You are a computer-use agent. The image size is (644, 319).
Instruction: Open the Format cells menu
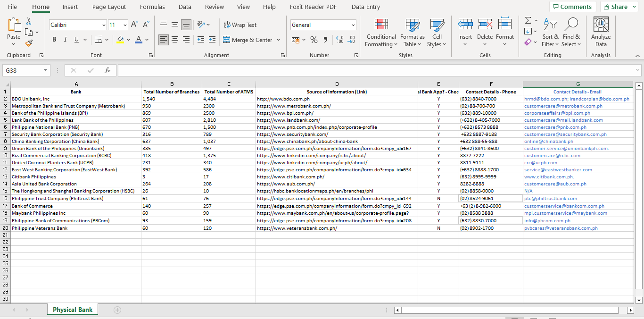505,33
